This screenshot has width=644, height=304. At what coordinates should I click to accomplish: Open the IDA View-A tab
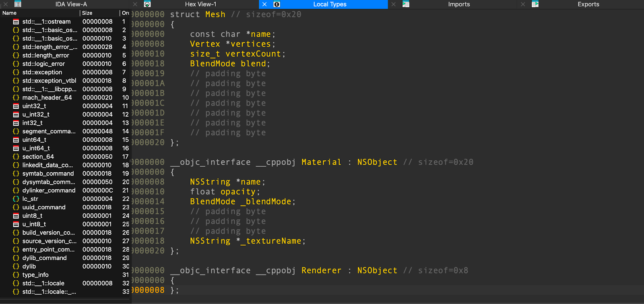tap(71, 4)
